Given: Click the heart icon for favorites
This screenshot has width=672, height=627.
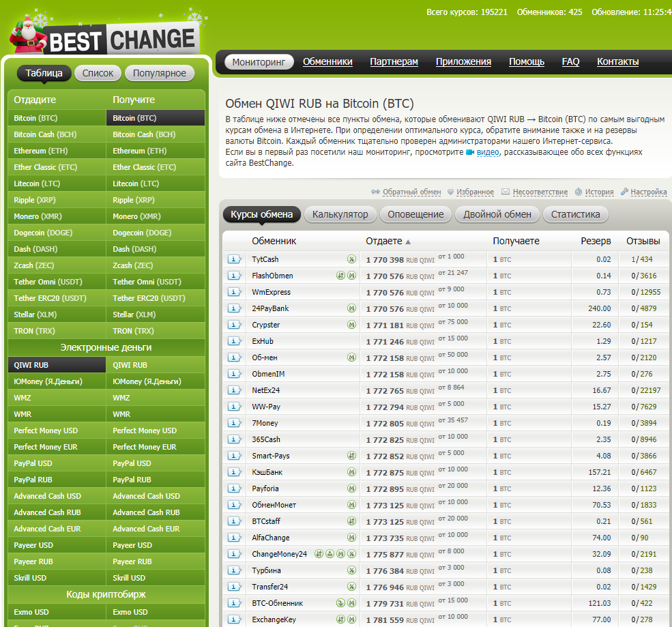Looking at the screenshot, I should [450, 192].
